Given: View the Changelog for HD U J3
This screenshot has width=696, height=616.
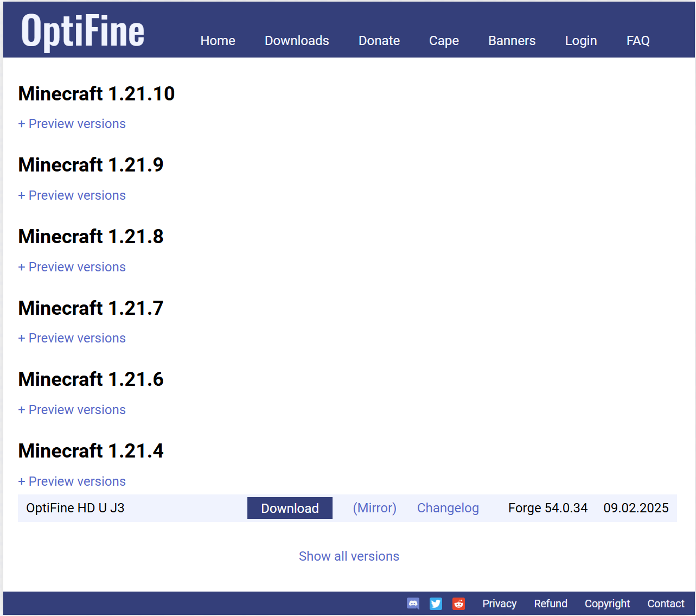Looking at the screenshot, I should (x=448, y=508).
